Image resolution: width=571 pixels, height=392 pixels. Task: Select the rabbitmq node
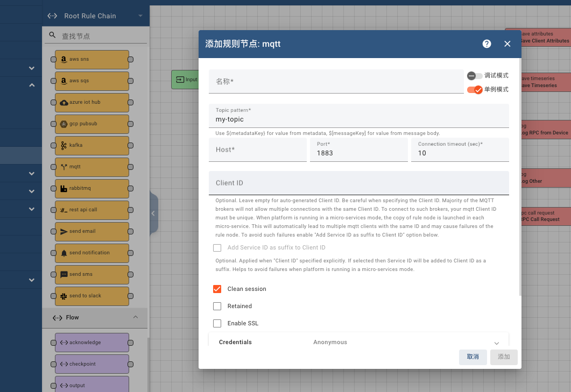[91, 188]
